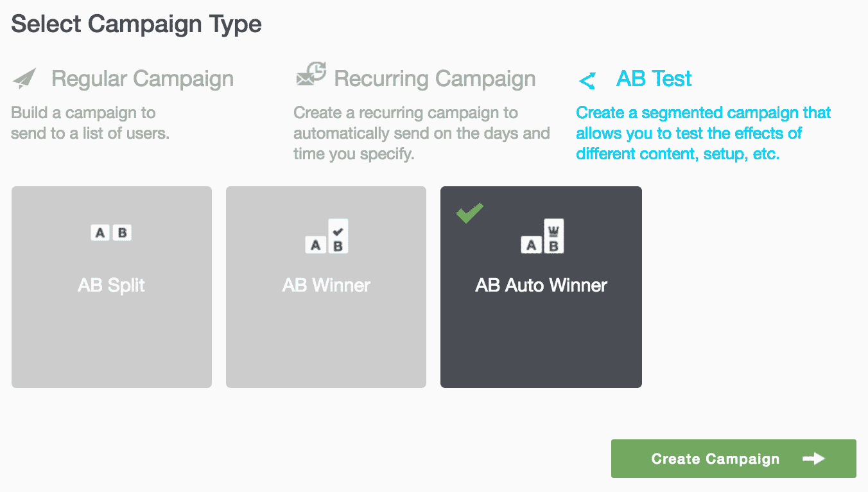Click the AB Winner label text

[326, 285]
